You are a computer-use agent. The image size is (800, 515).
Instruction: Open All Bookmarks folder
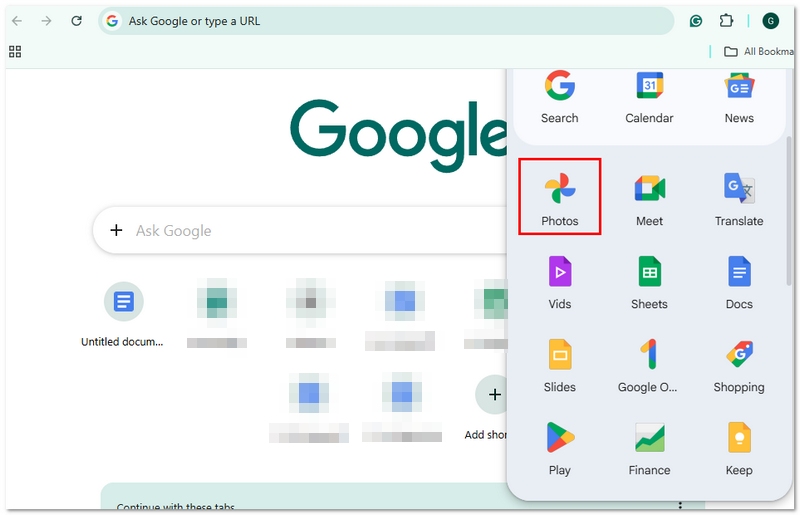pos(759,52)
